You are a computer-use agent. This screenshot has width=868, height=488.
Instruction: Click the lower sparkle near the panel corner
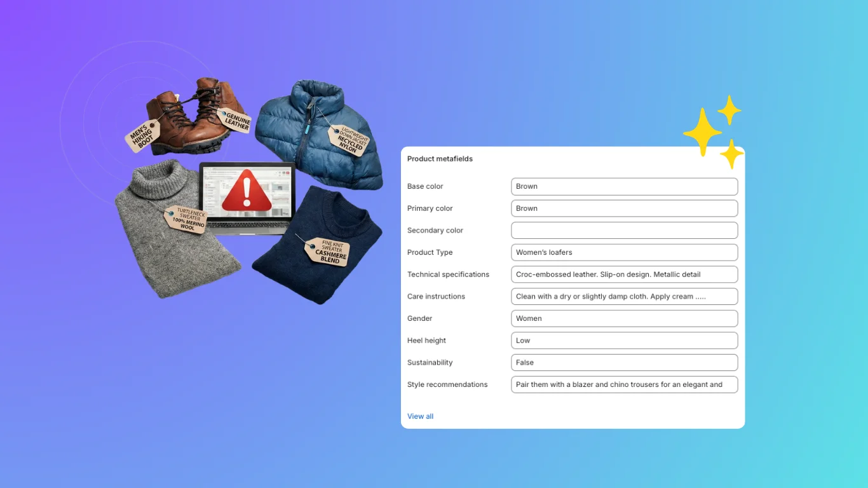[731, 154]
